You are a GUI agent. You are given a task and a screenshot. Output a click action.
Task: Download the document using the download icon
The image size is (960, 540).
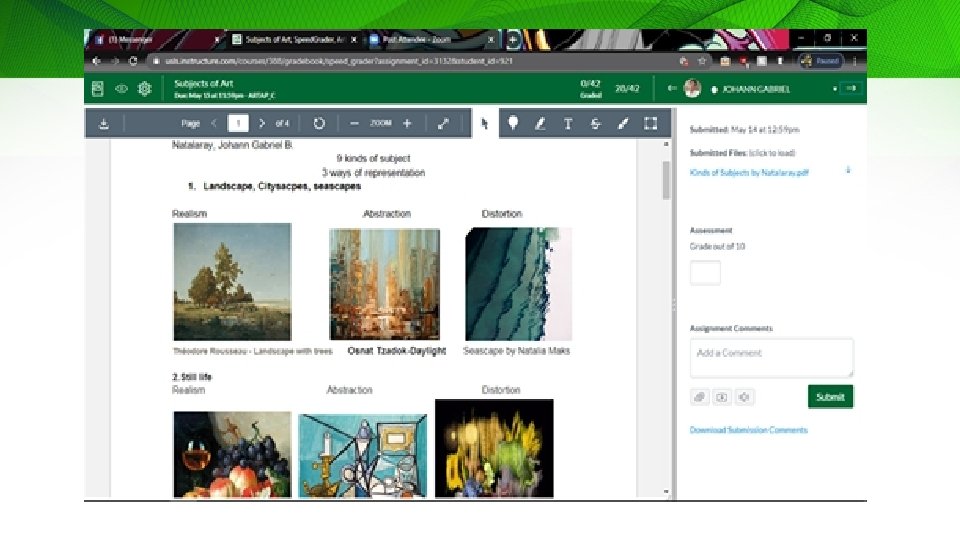click(x=103, y=124)
